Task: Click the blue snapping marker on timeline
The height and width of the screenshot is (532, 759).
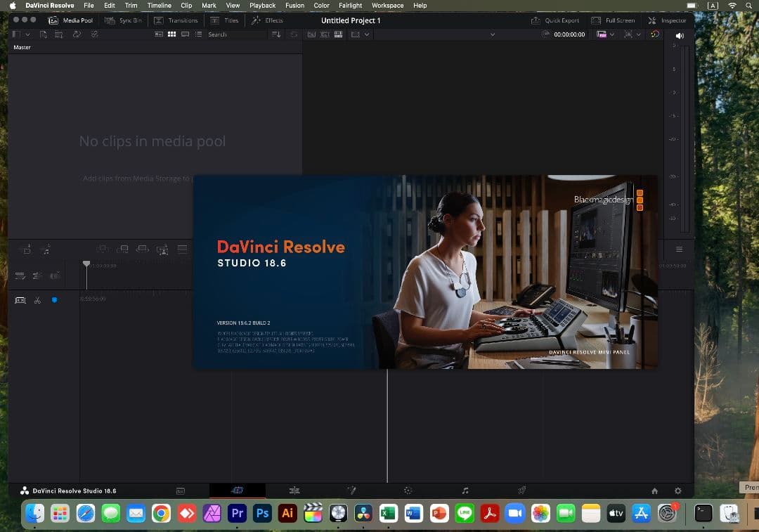Action: point(55,300)
